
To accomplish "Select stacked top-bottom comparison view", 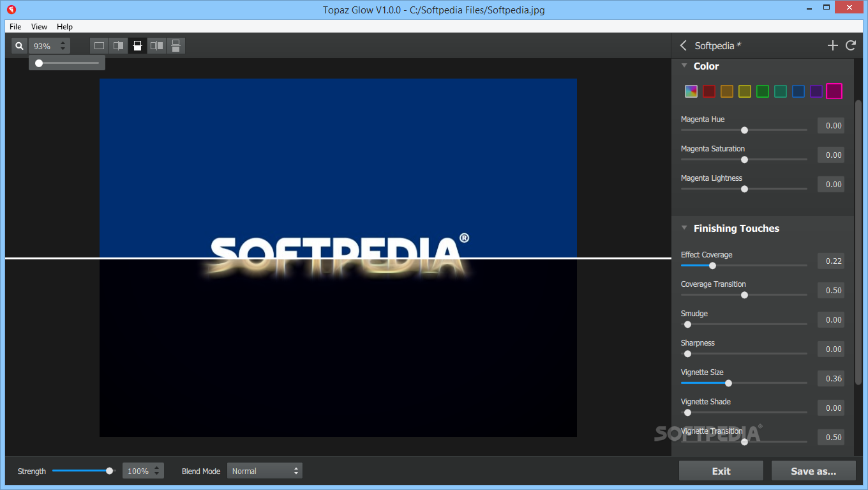I will click(176, 45).
